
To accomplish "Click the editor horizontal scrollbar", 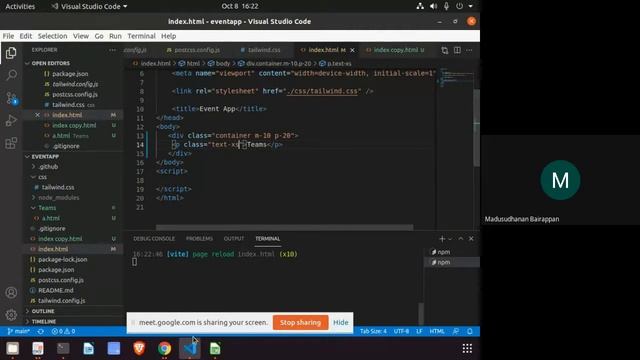I will point(284,227).
